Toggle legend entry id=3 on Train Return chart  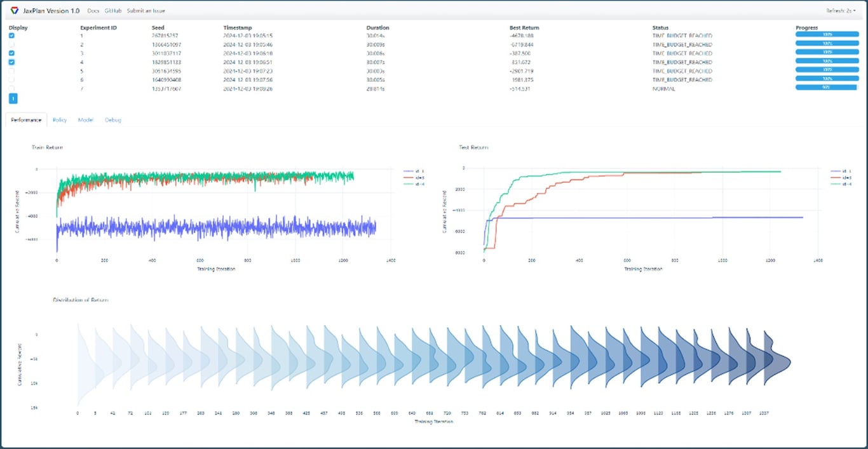(x=419, y=177)
